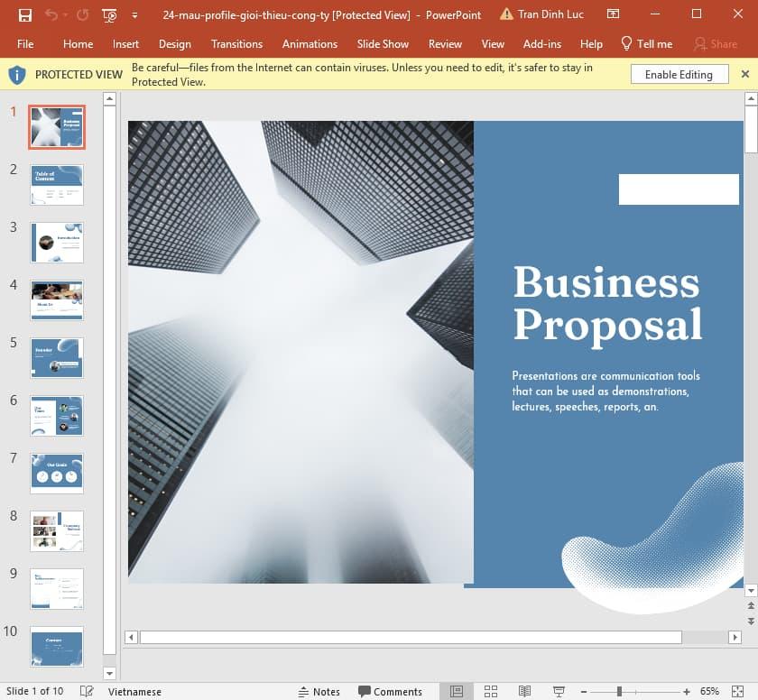Open Tell me assistance box
The height and width of the screenshot is (700, 758).
pos(646,43)
